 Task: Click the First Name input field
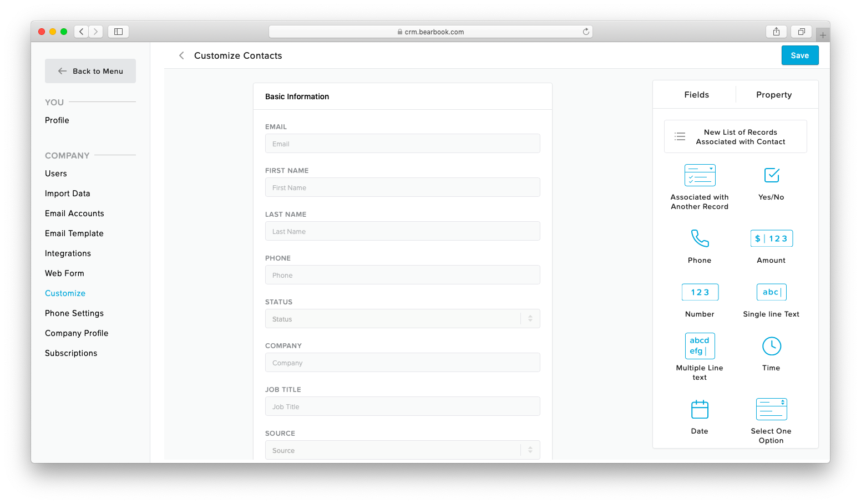(x=403, y=187)
